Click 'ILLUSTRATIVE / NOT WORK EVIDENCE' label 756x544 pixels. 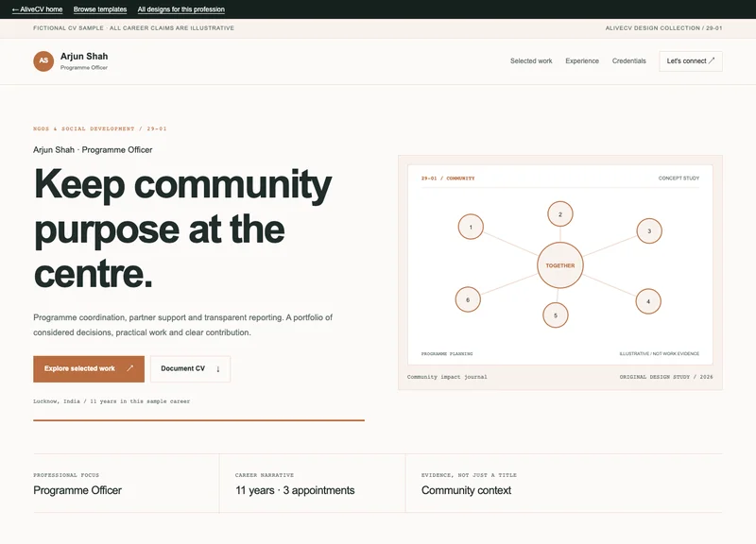coord(659,353)
